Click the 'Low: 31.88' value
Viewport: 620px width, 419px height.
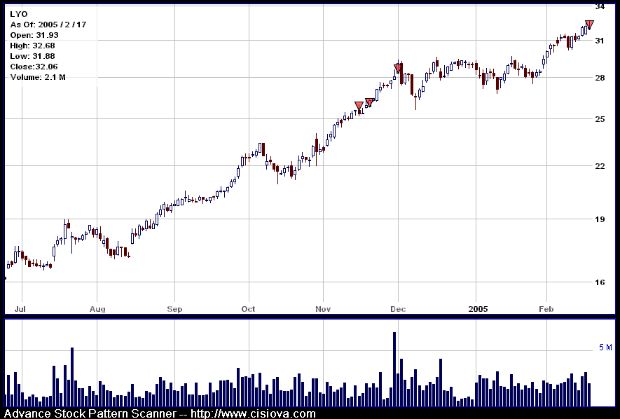tap(32, 56)
